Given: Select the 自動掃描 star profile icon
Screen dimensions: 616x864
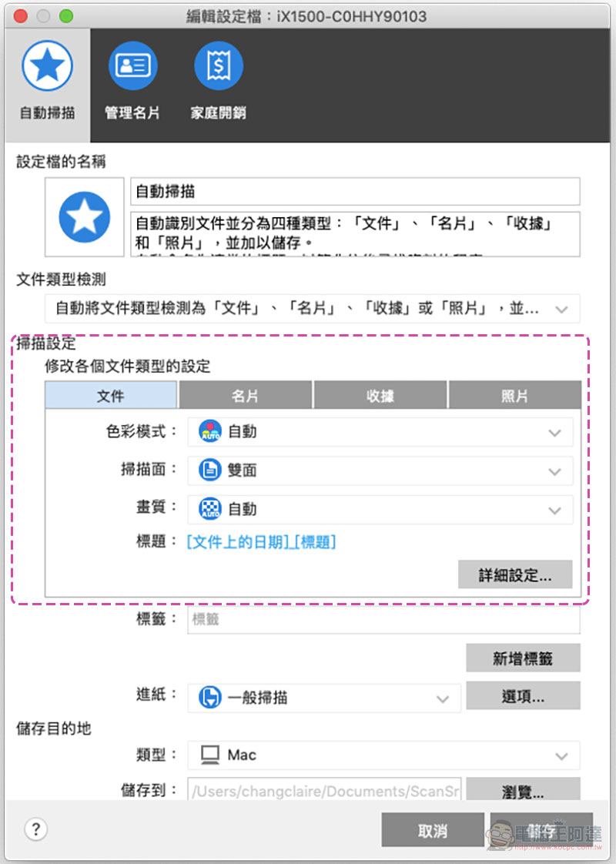Looking at the screenshot, I should [47, 65].
